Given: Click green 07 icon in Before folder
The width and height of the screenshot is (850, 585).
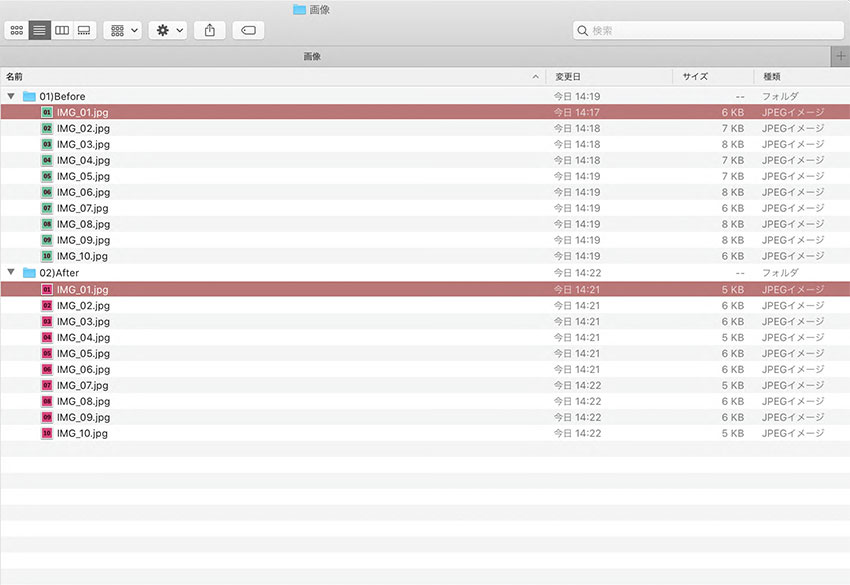Looking at the screenshot, I should coord(47,208).
